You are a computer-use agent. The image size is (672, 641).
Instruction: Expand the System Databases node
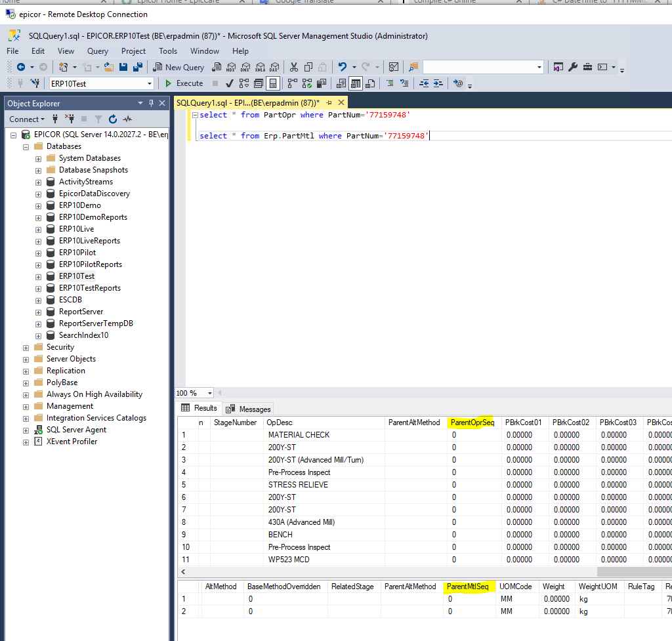point(38,159)
